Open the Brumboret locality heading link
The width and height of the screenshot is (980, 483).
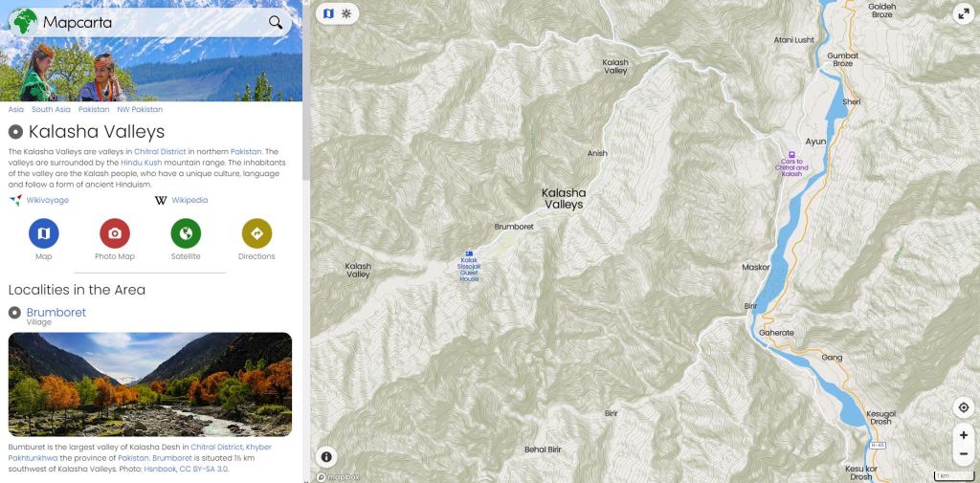coord(56,313)
